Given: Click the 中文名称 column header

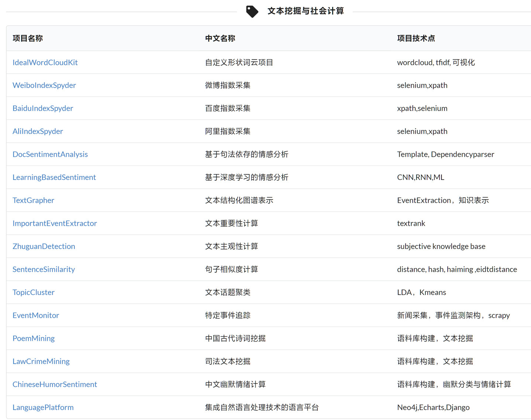Looking at the screenshot, I should [x=220, y=38].
